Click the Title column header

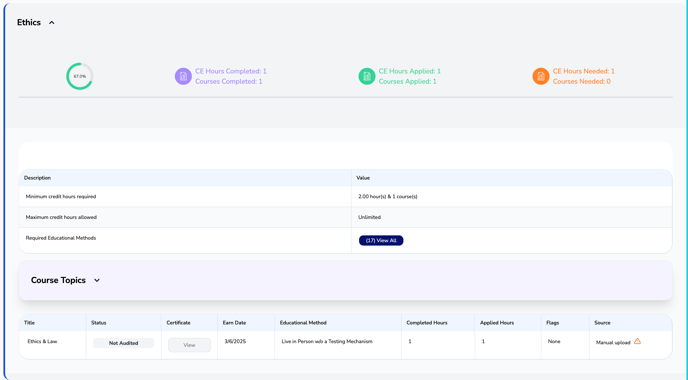(29, 323)
